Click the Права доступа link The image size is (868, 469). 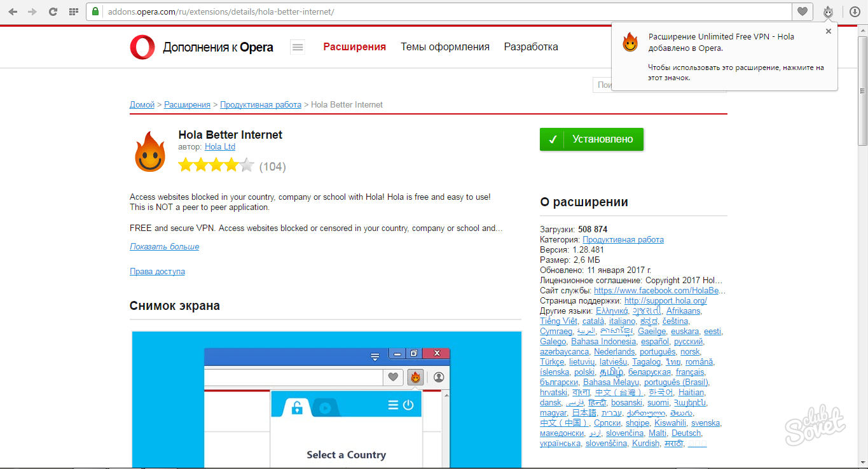[157, 272]
